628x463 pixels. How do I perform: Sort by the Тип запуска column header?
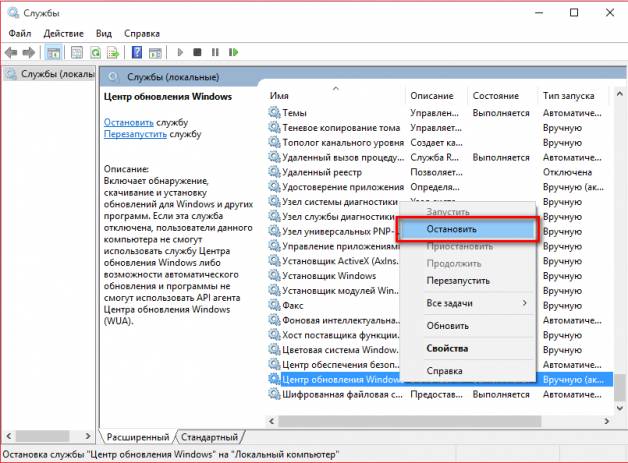572,96
